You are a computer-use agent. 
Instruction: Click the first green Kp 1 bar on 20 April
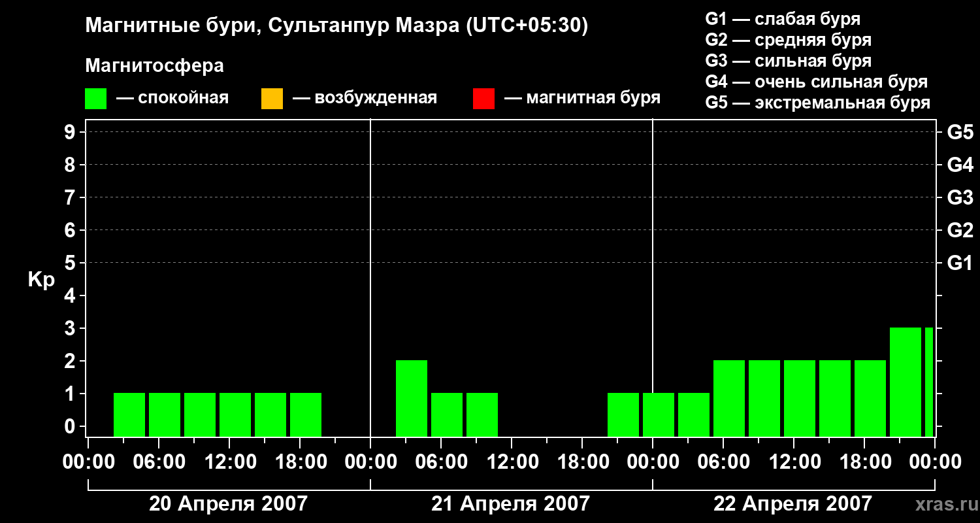(x=129, y=414)
